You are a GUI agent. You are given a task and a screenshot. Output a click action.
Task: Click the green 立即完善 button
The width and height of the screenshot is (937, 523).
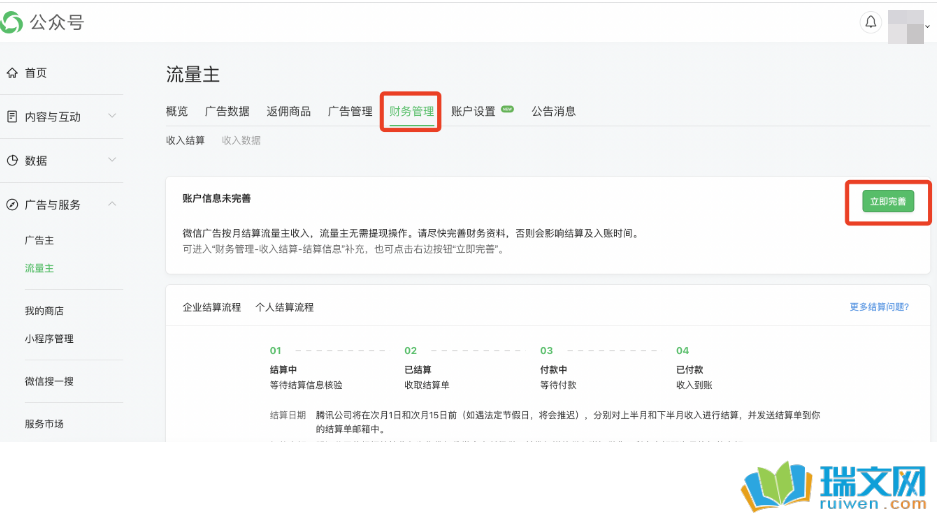[887, 202]
